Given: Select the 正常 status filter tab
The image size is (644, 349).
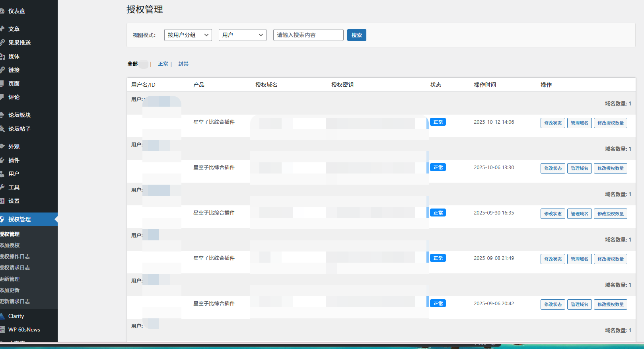Looking at the screenshot, I should coord(163,64).
